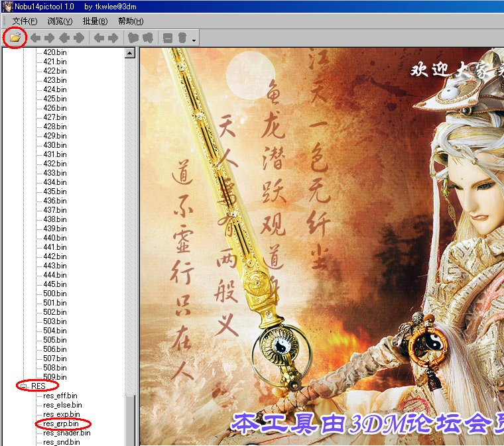Select 508.bin in the file tree
This screenshot has width=504, height=446.
[55, 368]
